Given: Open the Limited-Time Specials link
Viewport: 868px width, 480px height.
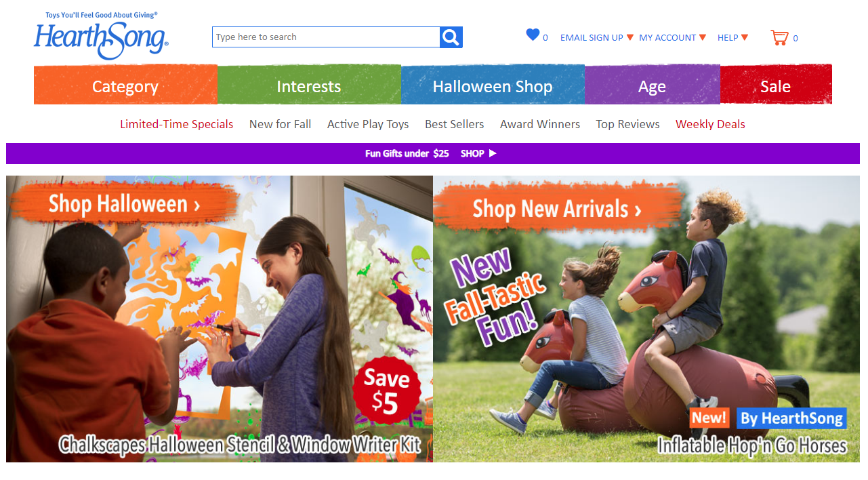Looking at the screenshot, I should (x=177, y=124).
